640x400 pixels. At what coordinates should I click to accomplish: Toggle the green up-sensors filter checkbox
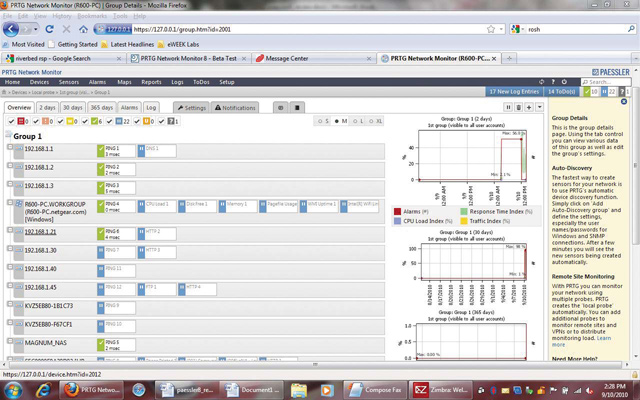(85, 121)
